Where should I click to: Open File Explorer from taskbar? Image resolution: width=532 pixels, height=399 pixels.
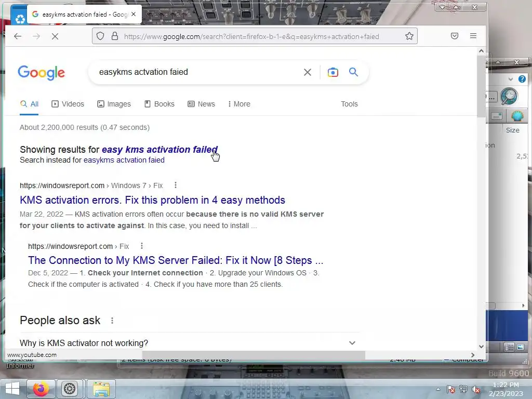[101, 389]
